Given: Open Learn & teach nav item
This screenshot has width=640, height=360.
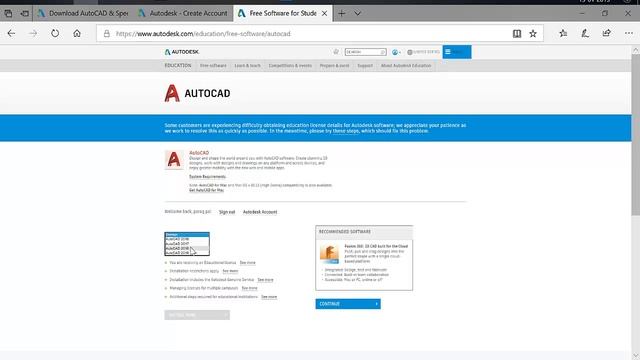Looking at the screenshot, I should pyautogui.click(x=247, y=65).
